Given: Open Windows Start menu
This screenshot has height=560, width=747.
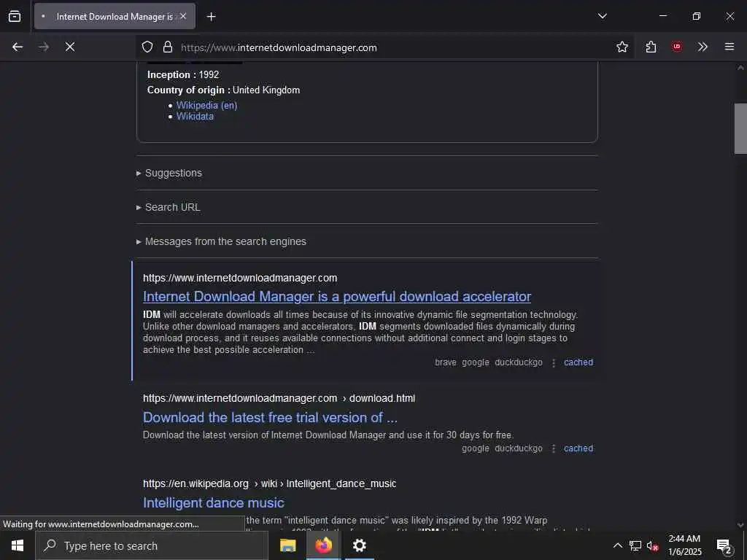Looking at the screenshot, I should [18, 545].
